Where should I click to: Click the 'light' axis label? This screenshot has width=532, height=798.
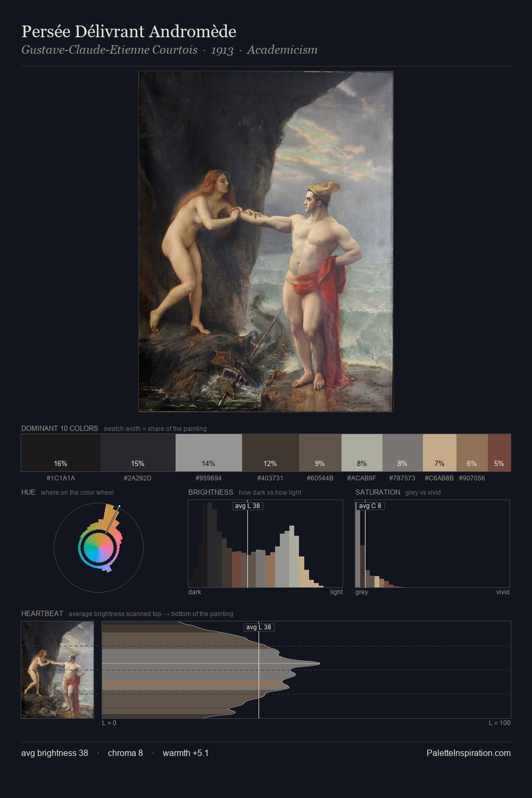(336, 592)
